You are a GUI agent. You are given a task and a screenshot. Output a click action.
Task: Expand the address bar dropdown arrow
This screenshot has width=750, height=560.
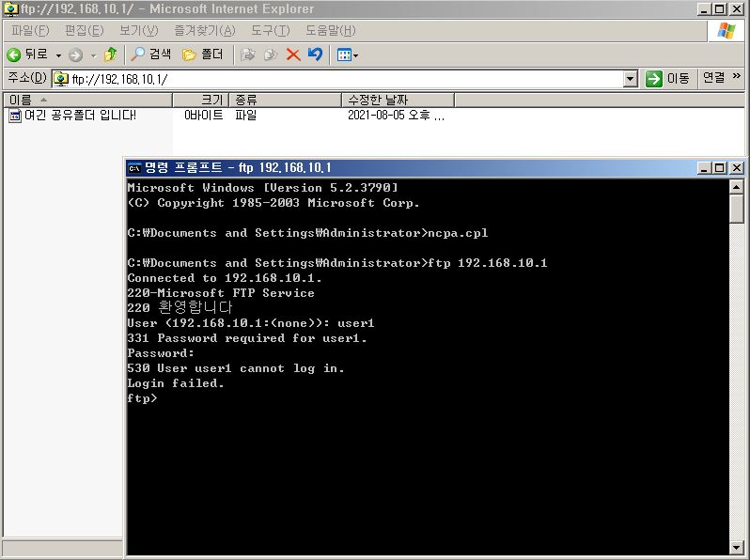point(631,79)
